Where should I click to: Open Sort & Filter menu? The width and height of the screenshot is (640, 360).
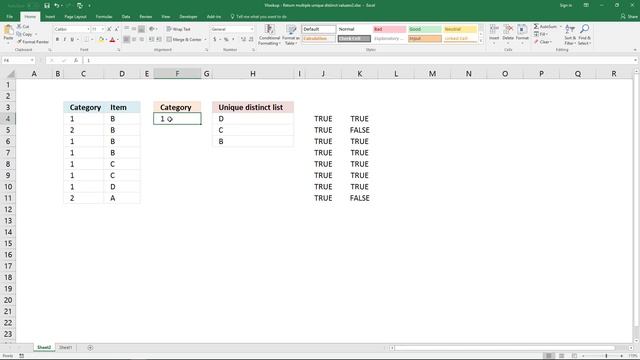point(570,34)
